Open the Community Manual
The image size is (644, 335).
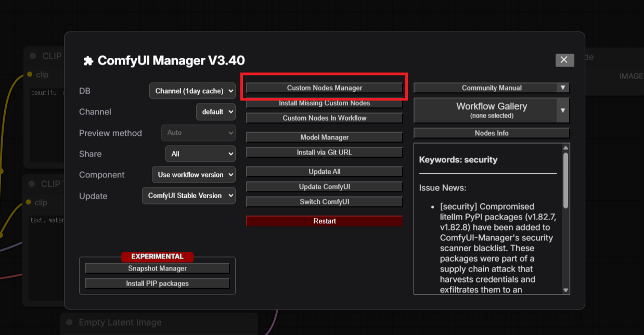click(x=485, y=88)
